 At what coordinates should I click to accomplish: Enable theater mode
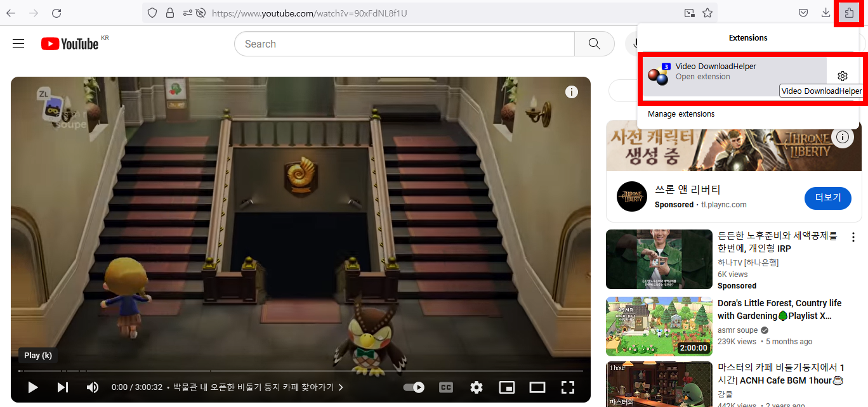(537, 387)
